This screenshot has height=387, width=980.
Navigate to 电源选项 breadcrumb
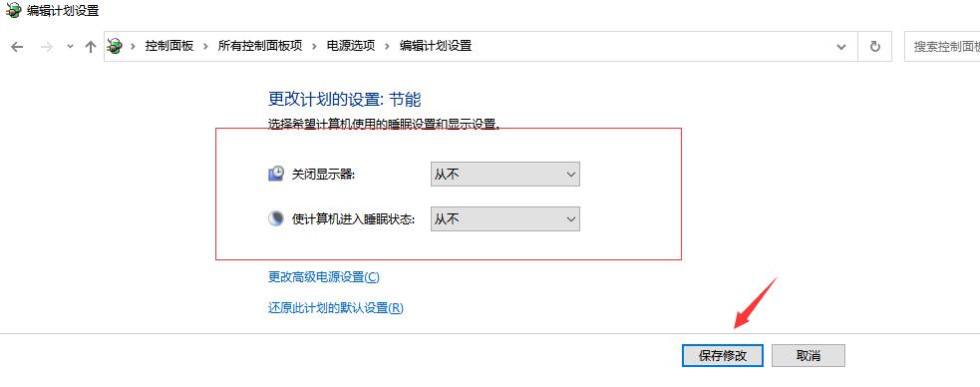click(351, 46)
